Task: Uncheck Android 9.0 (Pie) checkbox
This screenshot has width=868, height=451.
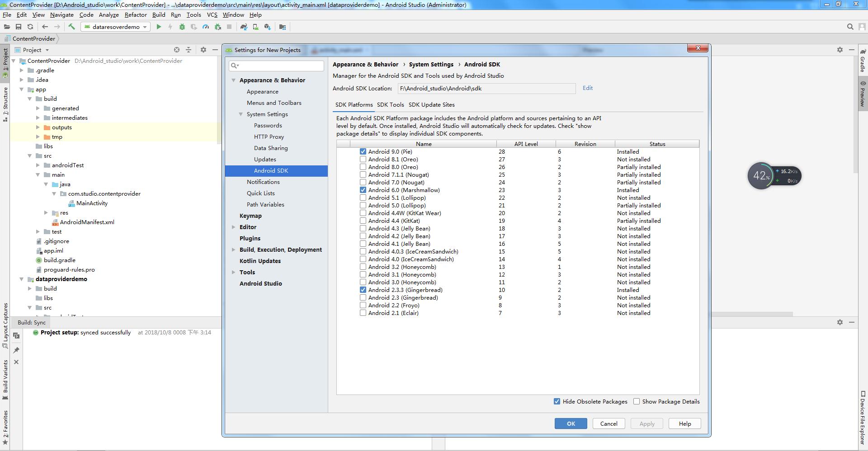Action: 363,151
